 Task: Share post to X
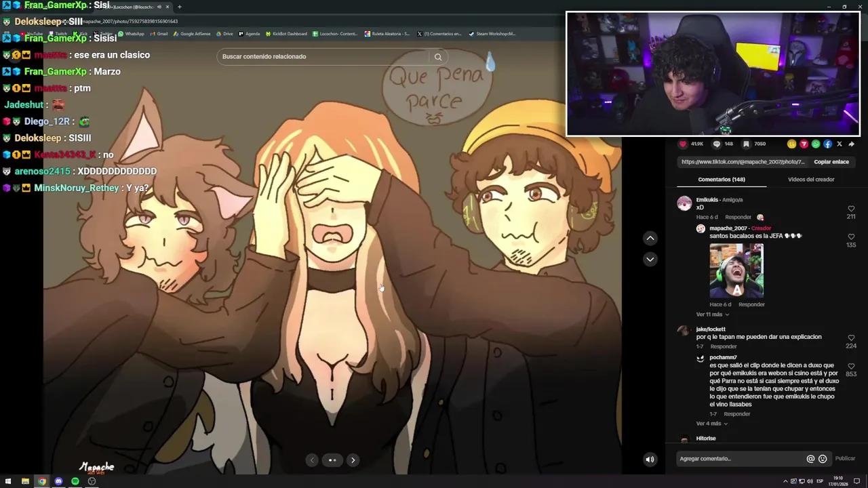click(x=840, y=144)
